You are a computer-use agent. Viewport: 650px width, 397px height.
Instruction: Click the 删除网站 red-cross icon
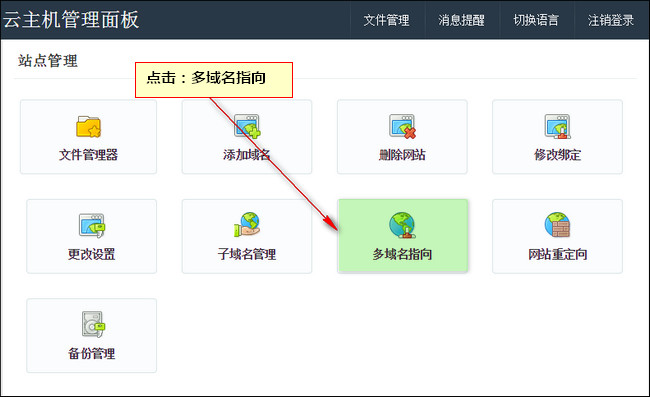(x=402, y=126)
